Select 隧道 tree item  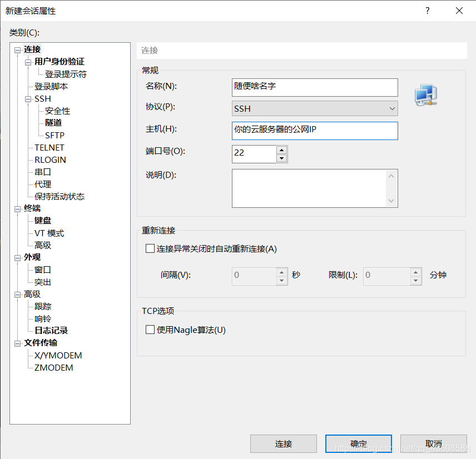tap(53, 123)
